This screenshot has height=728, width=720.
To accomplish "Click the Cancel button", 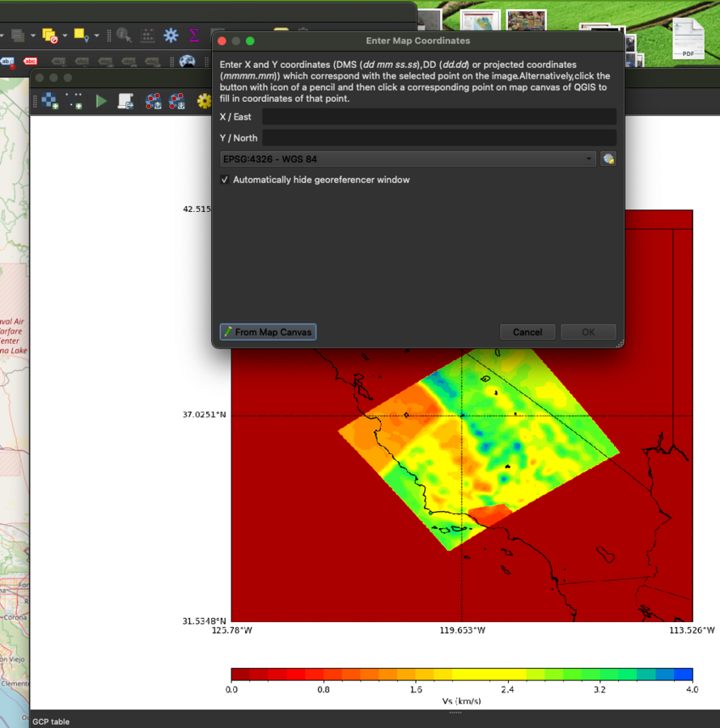I will (x=527, y=332).
